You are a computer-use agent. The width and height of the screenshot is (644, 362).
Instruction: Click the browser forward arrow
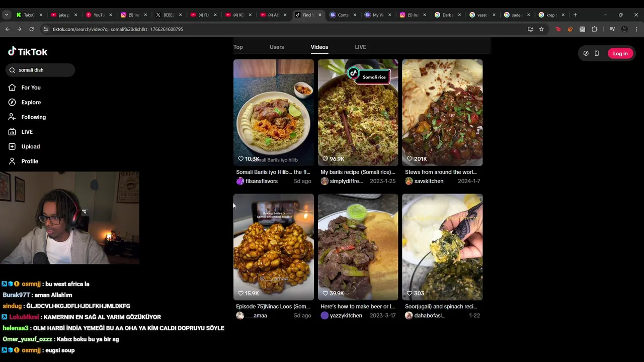(19, 29)
